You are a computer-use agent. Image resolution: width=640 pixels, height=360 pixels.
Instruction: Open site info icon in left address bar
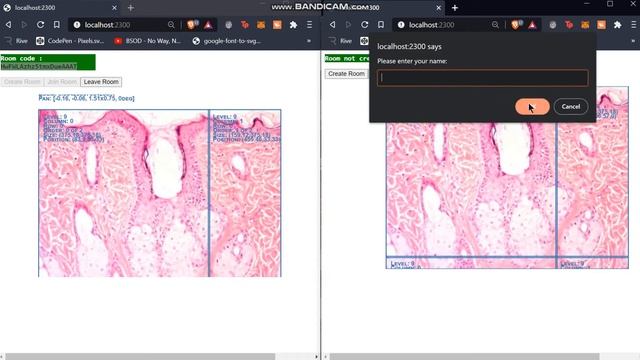tap(77, 25)
